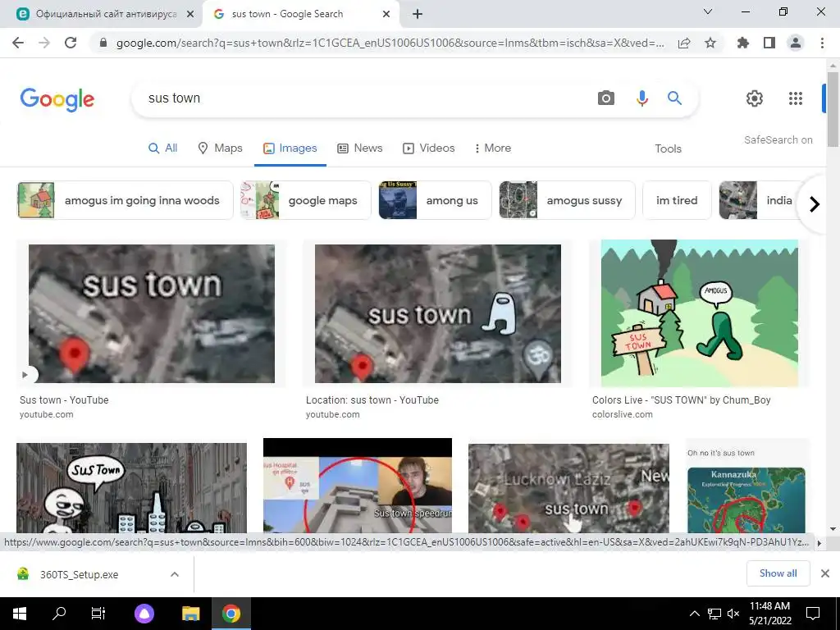The image size is (840, 630).
Task: Open the Extensions puzzle icon
Action: click(743, 43)
